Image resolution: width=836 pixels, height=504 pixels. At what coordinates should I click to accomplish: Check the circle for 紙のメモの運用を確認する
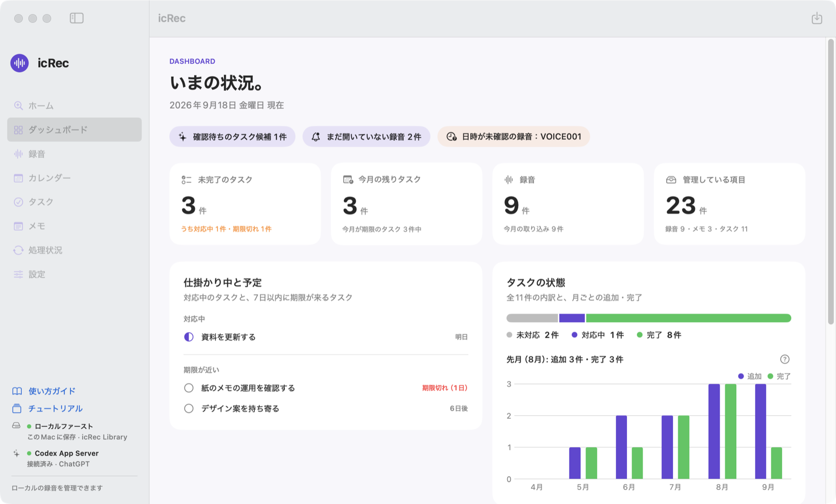click(x=189, y=388)
